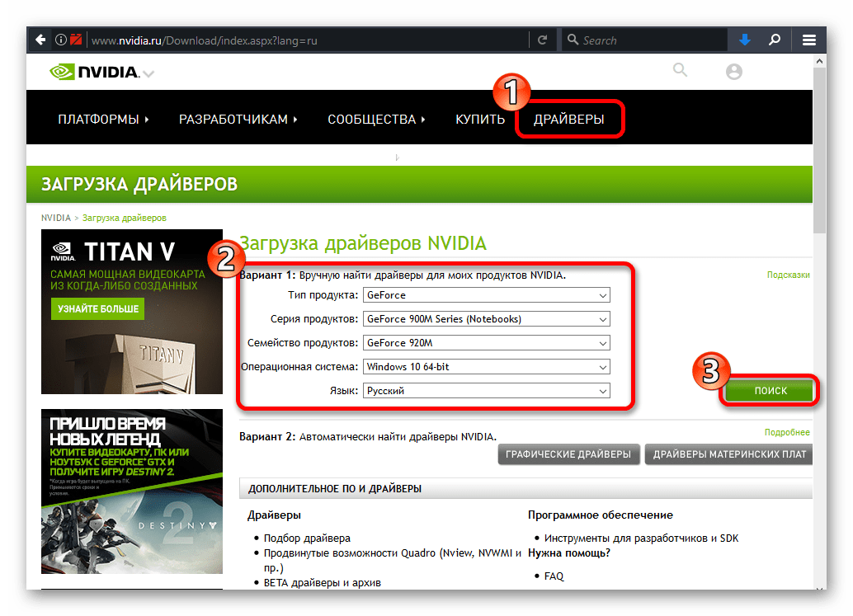Click the browser back arrow button
Image resolution: width=853 pixels, height=616 pixels.
(x=40, y=40)
